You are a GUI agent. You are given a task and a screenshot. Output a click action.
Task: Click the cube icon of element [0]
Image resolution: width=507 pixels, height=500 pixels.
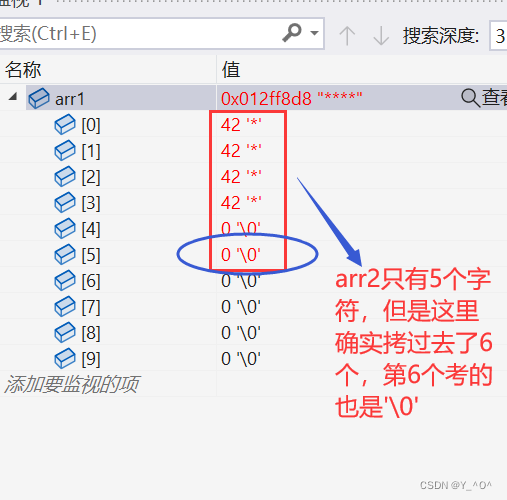click(65, 124)
